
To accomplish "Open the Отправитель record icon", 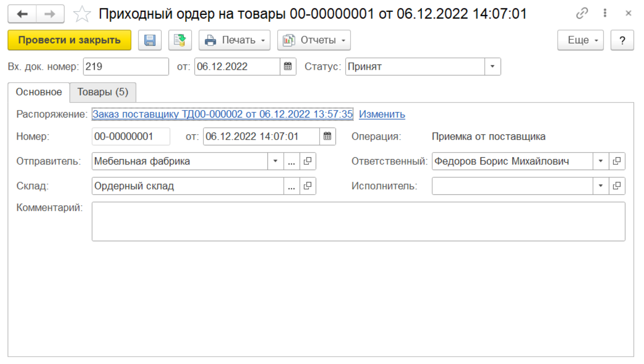I will point(308,161).
